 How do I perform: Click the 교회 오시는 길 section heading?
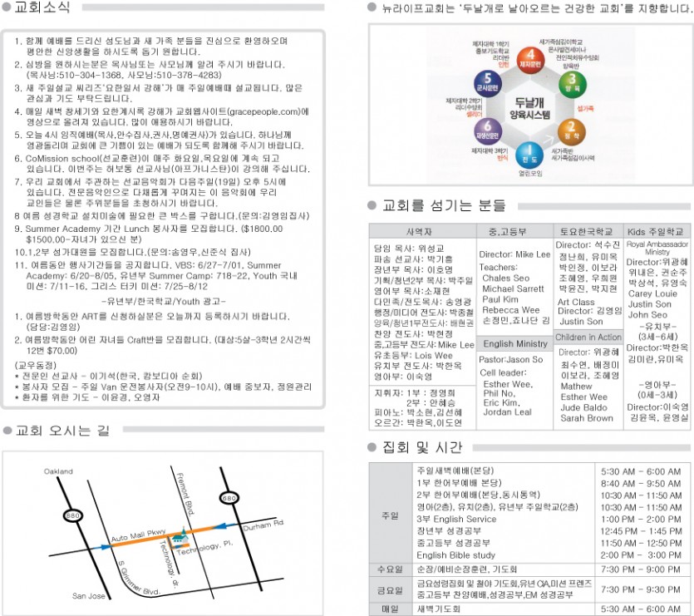coord(62,431)
